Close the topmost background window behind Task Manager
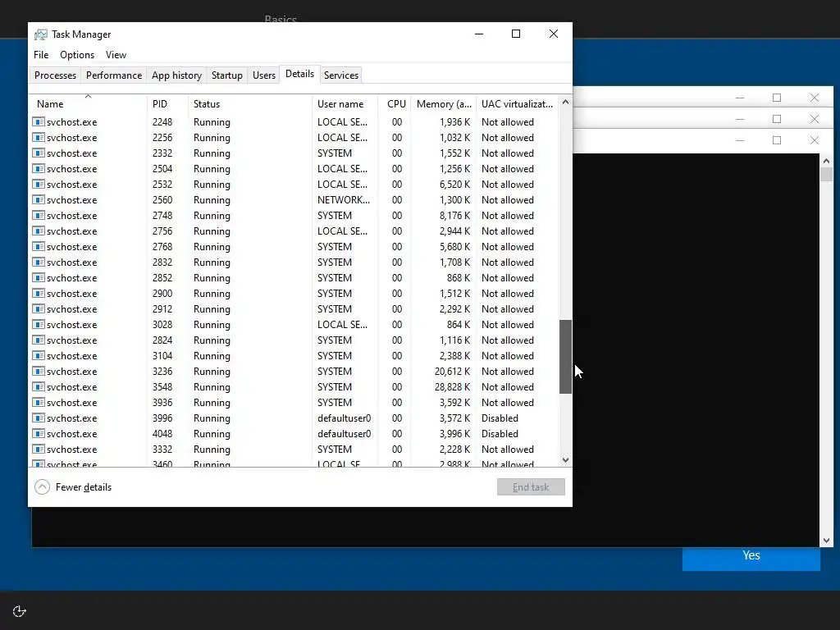This screenshot has width=840, height=630. (815, 98)
